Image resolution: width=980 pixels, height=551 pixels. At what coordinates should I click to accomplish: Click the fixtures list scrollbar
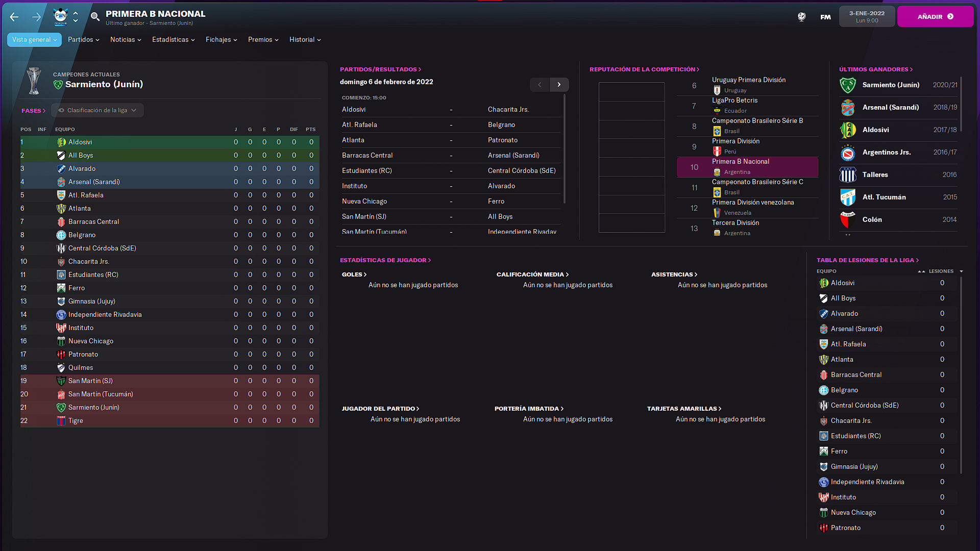click(565, 148)
